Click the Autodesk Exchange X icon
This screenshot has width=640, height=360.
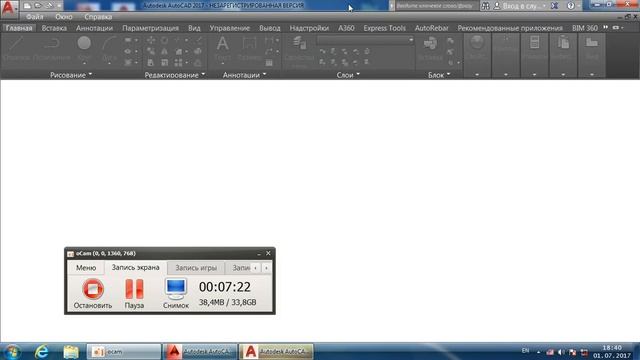pyautogui.click(x=554, y=6)
